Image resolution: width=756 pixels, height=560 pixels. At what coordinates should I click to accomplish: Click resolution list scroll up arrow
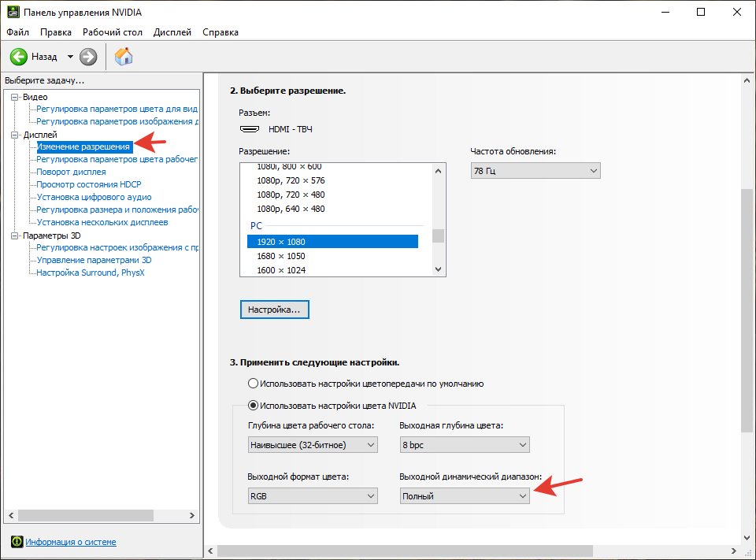point(439,171)
